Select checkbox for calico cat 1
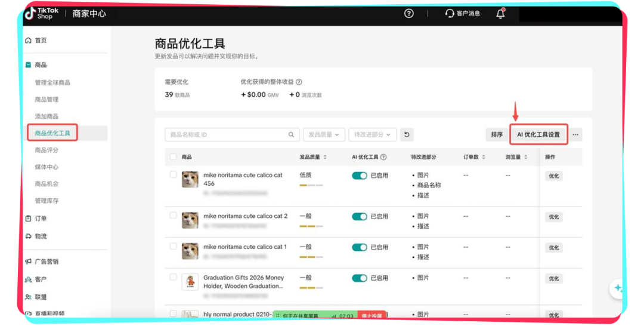Viewport: 644px width, 326px height. [x=174, y=246]
